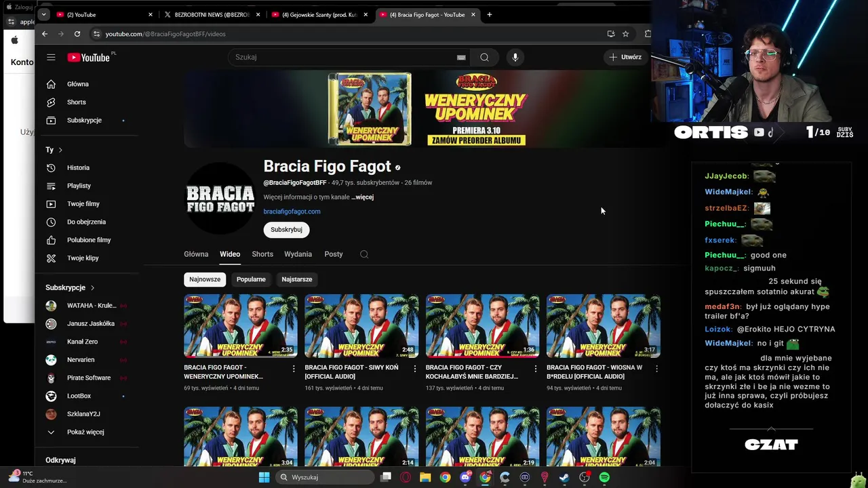Expand Pokaż więcej subscriptions
Screen dimensions: 868x488
pyautogui.click(x=86, y=432)
